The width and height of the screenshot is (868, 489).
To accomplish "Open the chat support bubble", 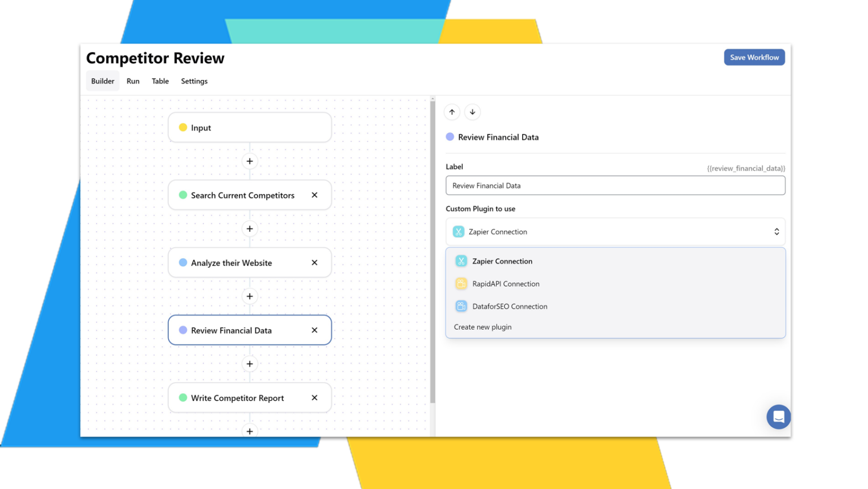I will [778, 417].
